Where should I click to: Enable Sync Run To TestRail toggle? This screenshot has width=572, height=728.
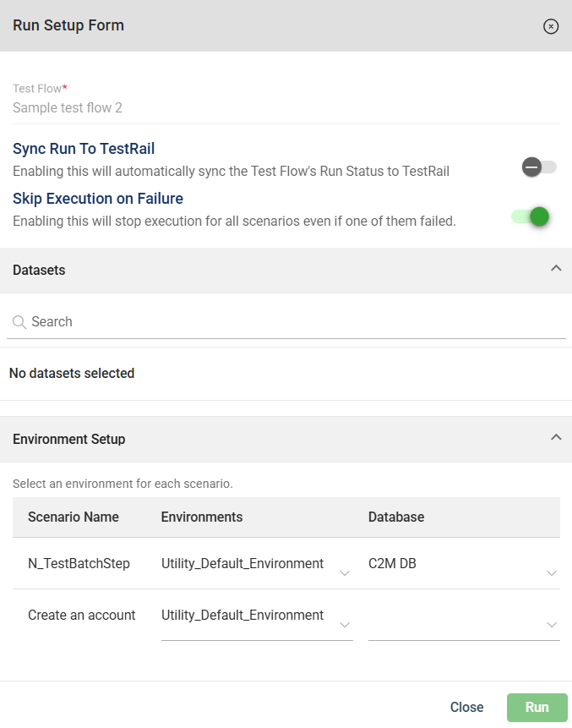[538, 167]
